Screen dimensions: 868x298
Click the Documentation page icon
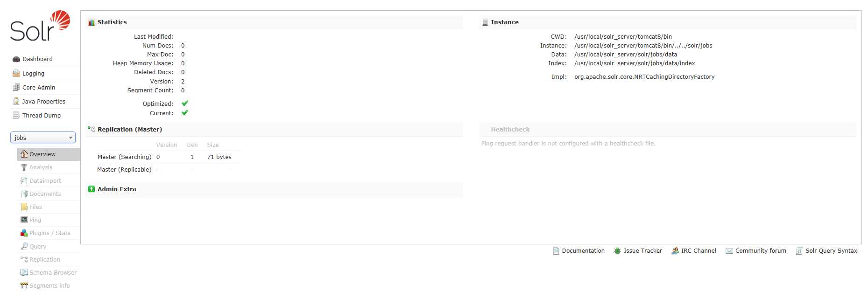click(556, 251)
